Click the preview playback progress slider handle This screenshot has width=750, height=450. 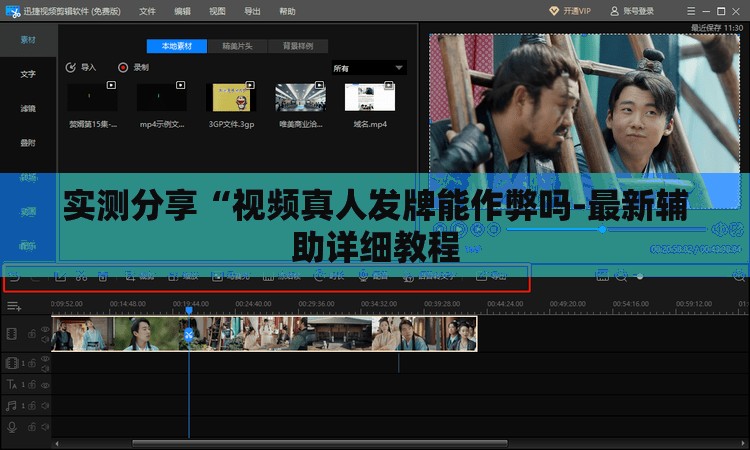pyautogui.click(x=602, y=230)
